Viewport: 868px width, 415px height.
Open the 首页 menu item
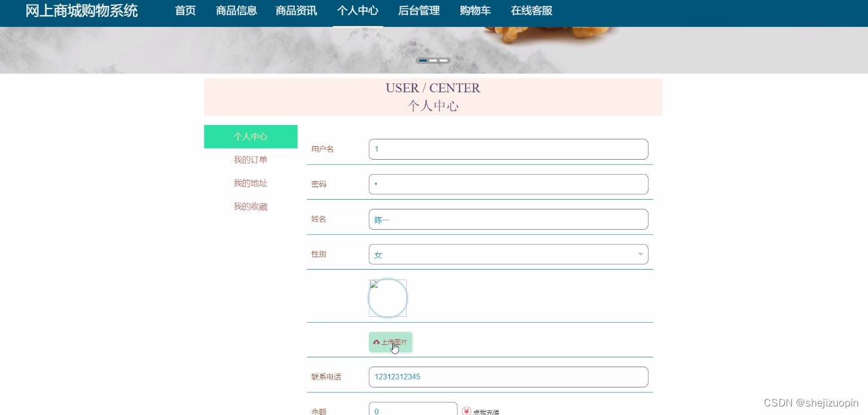(185, 10)
